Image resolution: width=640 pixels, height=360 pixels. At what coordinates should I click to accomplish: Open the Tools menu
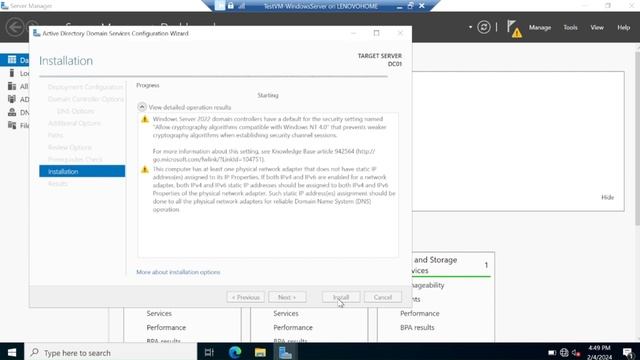pos(570,27)
